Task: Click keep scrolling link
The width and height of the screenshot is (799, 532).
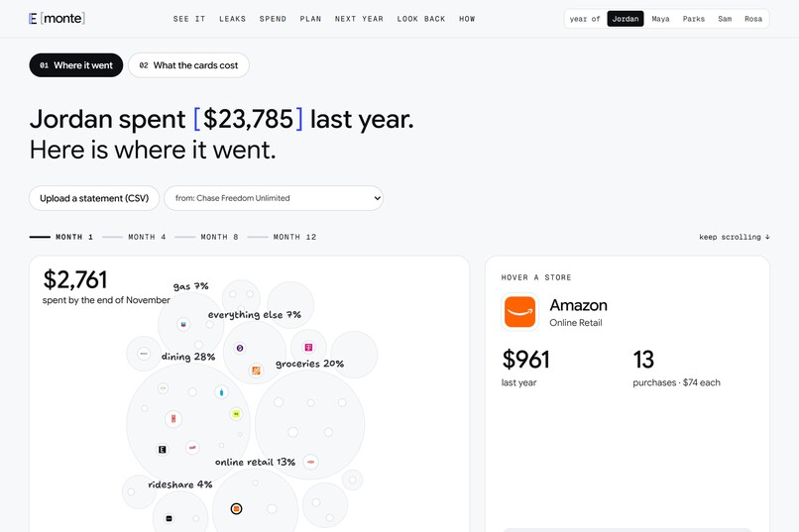Action: pos(735,237)
